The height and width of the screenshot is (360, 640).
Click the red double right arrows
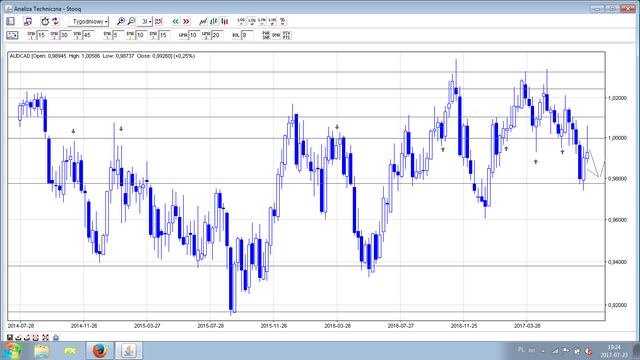click(186, 21)
